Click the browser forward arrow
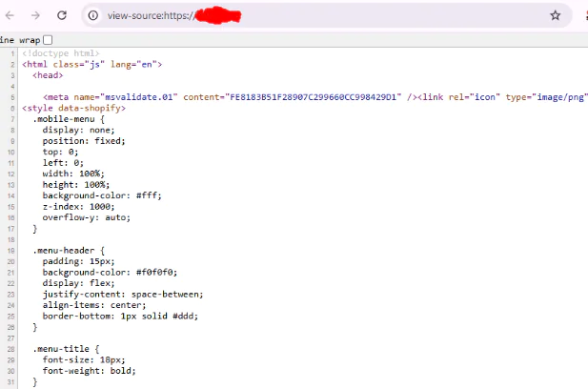 (35, 15)
